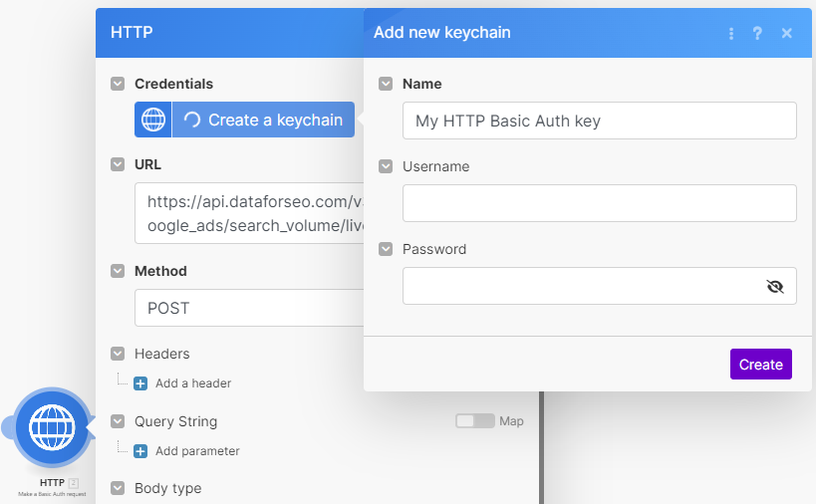Click the keychain Name input field
The width and height of the screenshot is (816, 504).
point(600,121)
